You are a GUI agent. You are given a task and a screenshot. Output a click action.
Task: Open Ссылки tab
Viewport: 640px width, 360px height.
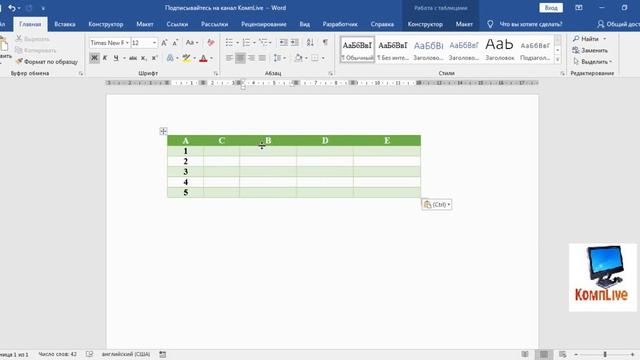(177, 24)
